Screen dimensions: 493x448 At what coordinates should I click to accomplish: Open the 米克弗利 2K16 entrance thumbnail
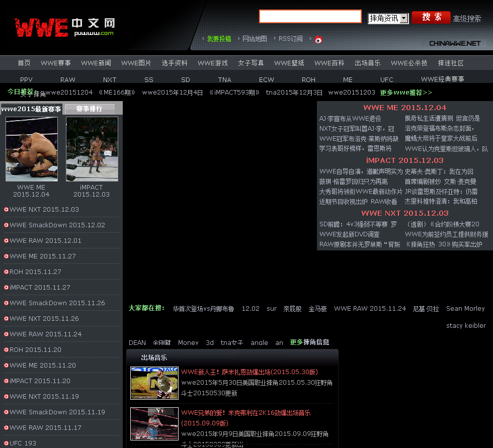coord(154,424)
